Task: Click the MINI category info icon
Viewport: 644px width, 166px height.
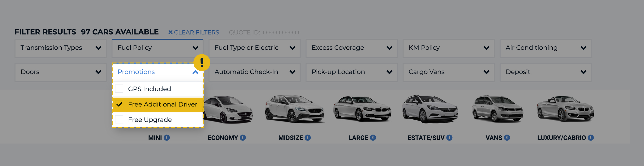Action: click(167, 137)
